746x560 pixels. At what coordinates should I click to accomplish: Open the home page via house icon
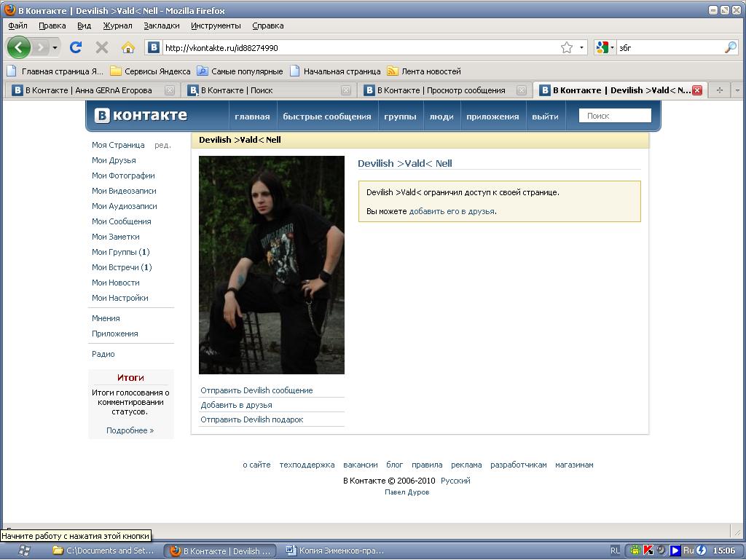coord(128,47)
